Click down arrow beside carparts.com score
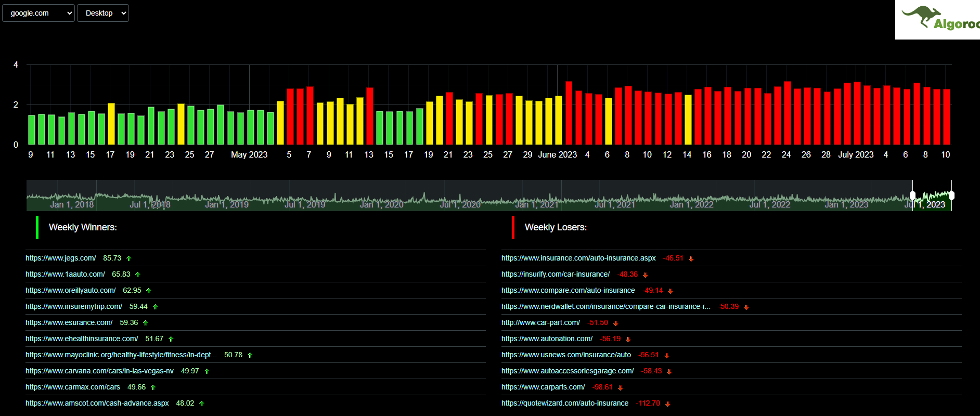The height and width of the screenshot is (416, 980). tap(621, 388)
